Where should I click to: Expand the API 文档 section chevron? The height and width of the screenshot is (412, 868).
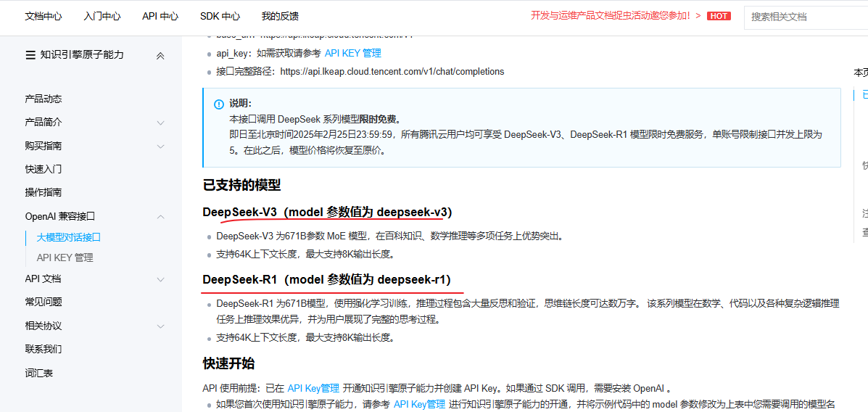tap(160, 279)
